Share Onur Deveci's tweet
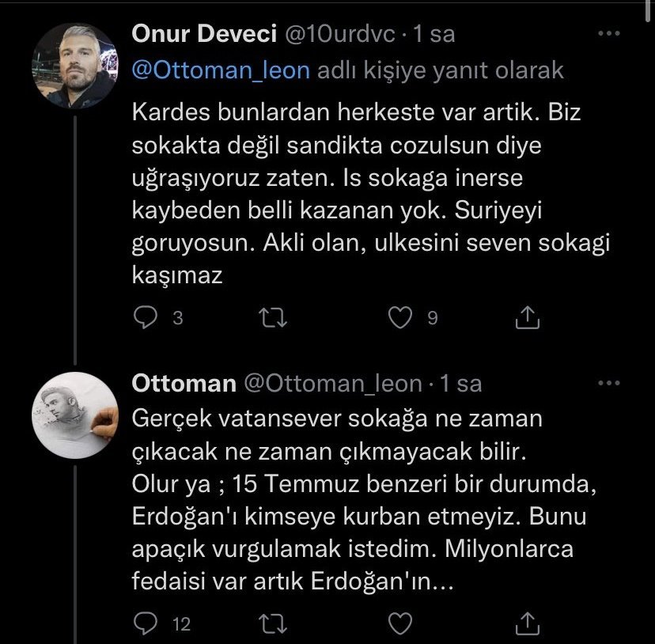This screenshot has width=655, height=644. 527,318
